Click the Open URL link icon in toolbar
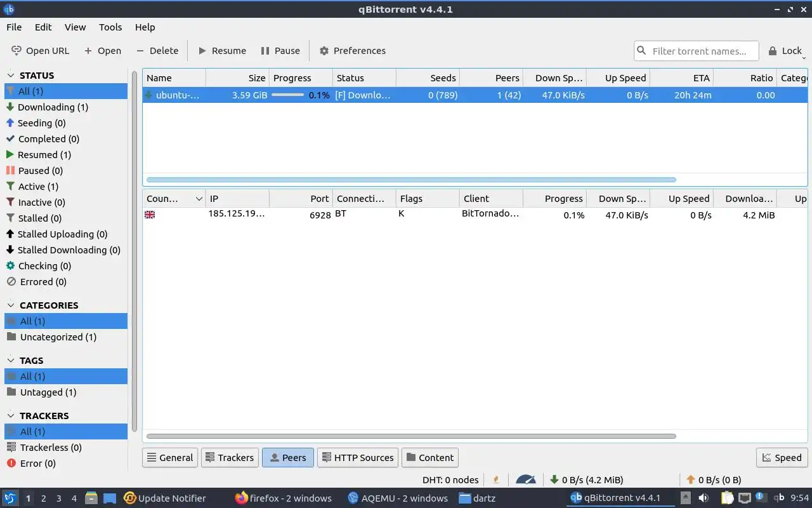Viewport: 812px width, 508px height. 16,51
